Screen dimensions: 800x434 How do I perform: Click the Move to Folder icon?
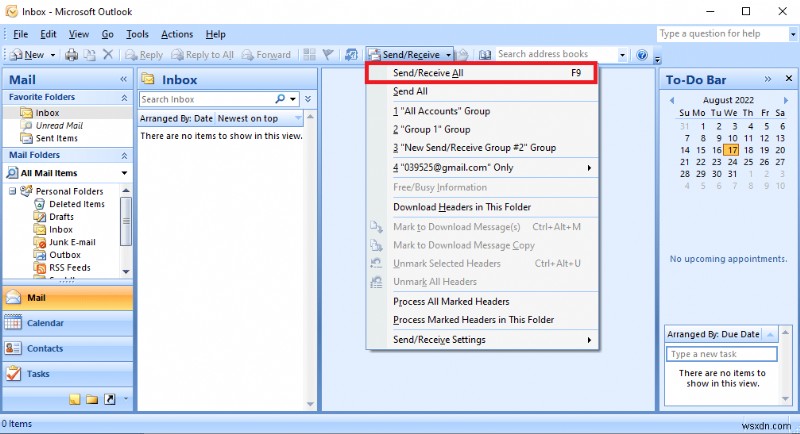(89, 55)
